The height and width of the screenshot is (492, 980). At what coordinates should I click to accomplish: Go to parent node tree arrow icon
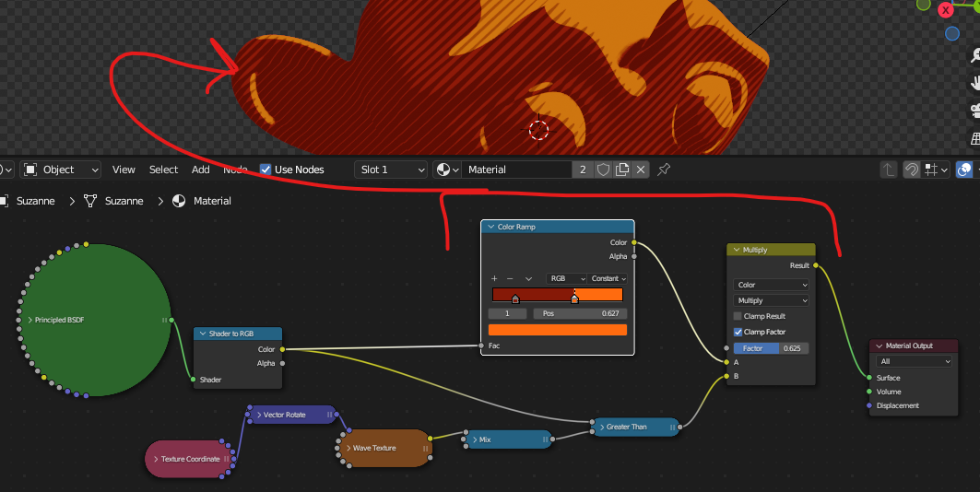coord(888,170)
